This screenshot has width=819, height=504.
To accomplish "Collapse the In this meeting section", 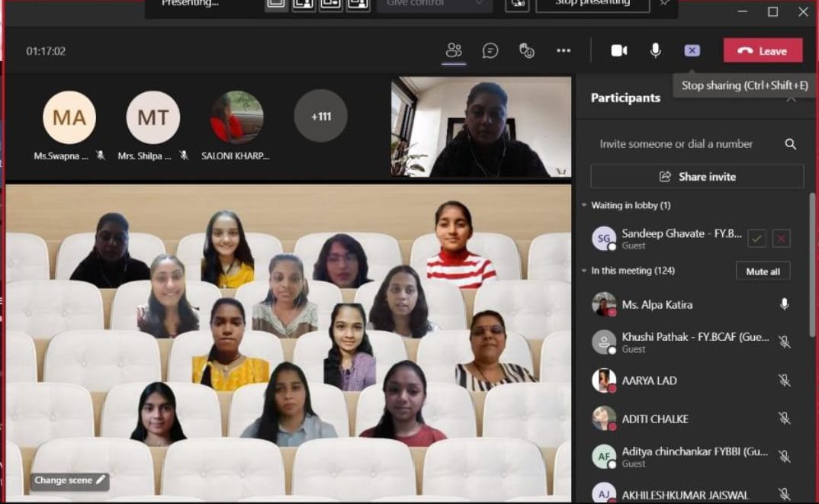I will point(584,271).
